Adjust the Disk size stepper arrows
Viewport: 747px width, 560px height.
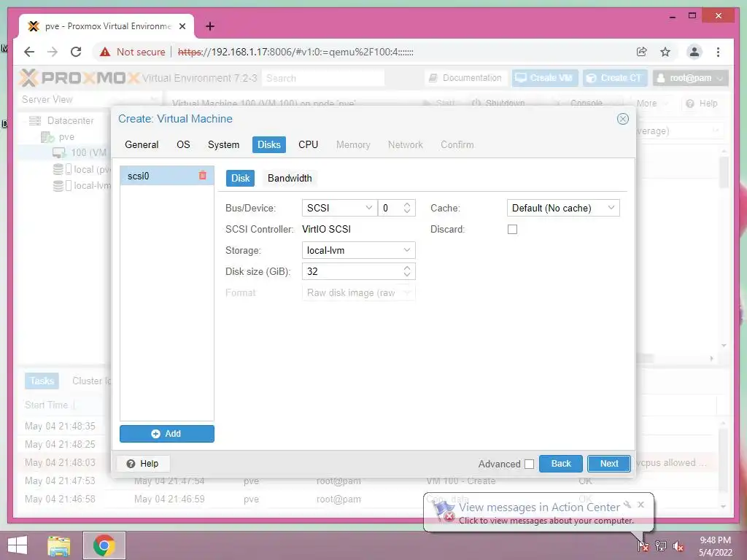407,271
